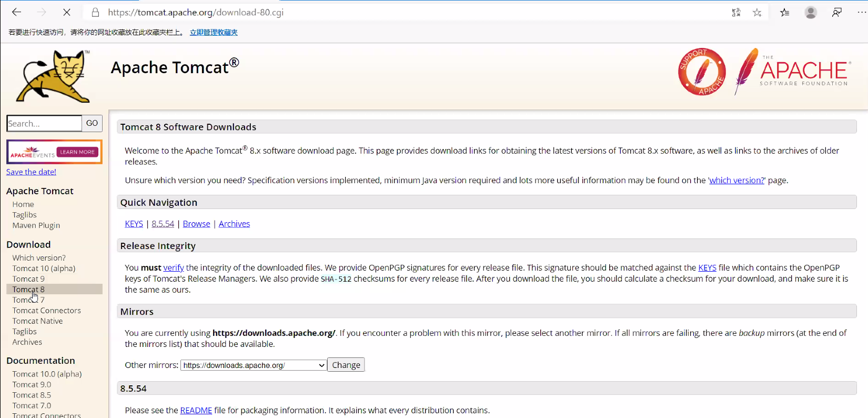
Task: Go forward using the forward arrow
Action: [42, 12]
